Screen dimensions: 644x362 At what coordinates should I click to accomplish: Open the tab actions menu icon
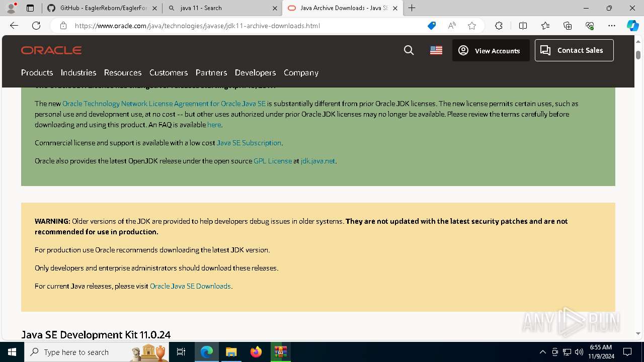coord(30,8)
